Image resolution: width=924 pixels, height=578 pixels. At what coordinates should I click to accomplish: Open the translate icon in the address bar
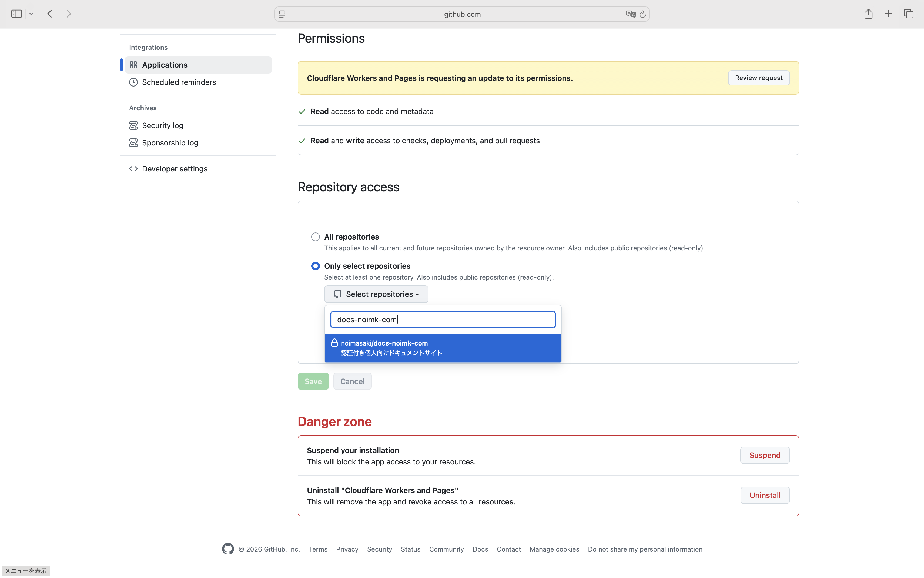click(x=631, y=14)
